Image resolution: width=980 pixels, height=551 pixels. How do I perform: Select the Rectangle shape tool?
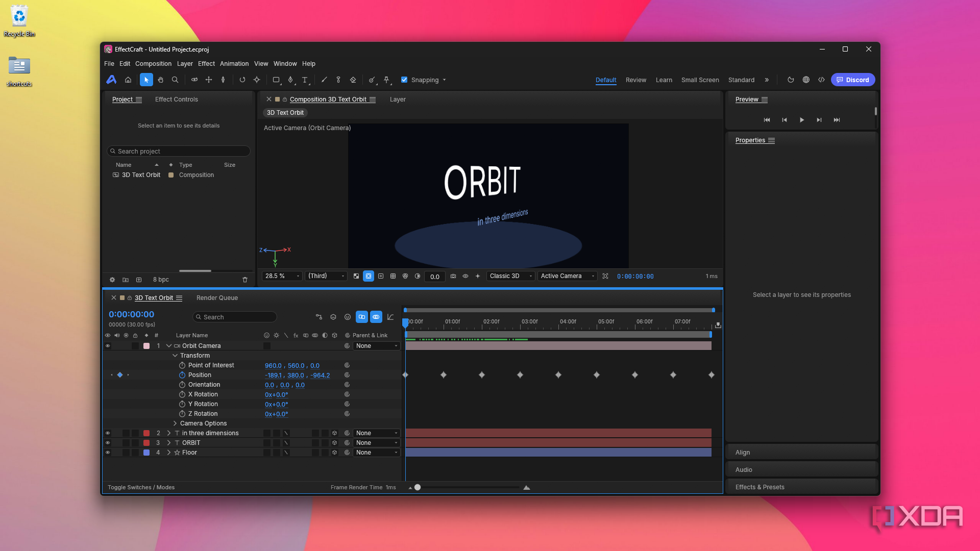(x=276, y=80)
